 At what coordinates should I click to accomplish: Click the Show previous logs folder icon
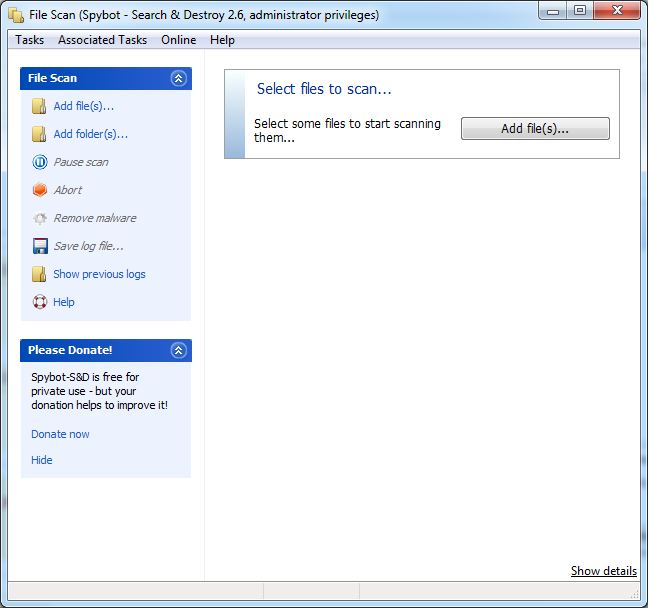[39, 274]
